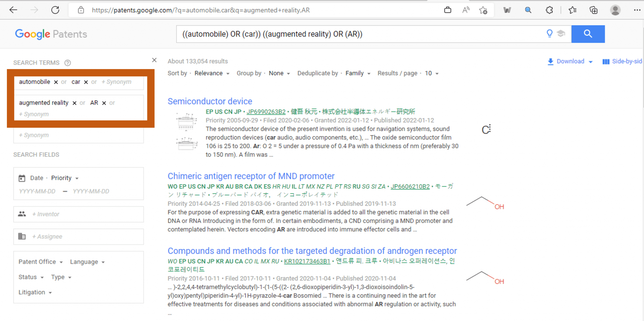
Task: Open the Sort by Relevance dropdown
Action: click(x=212, y=73)
